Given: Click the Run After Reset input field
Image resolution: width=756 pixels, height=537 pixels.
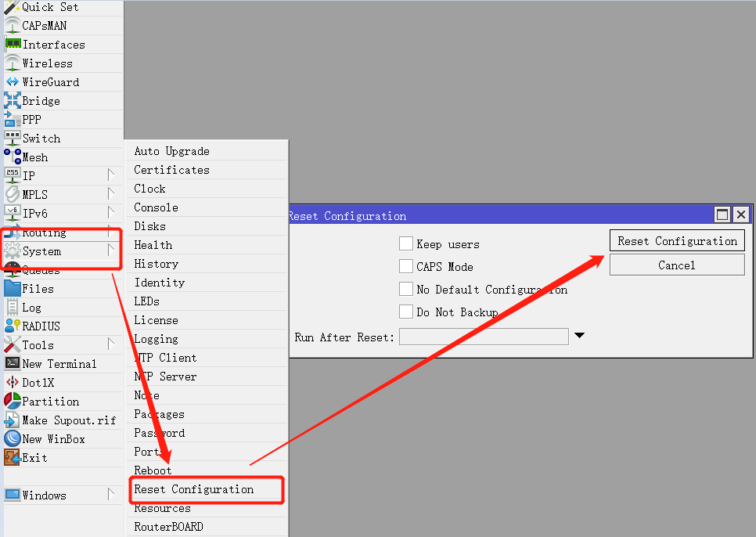Looking at the screenshot, I should (x=483, y=337).
